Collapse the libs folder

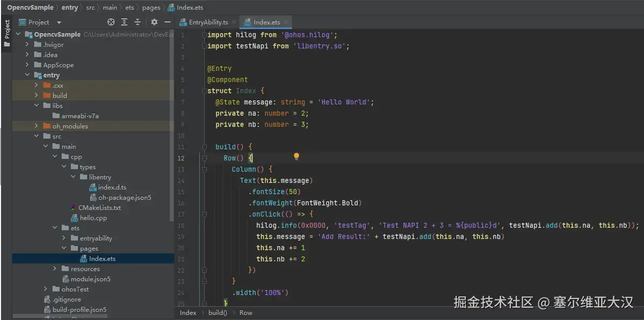pos(36,106)
